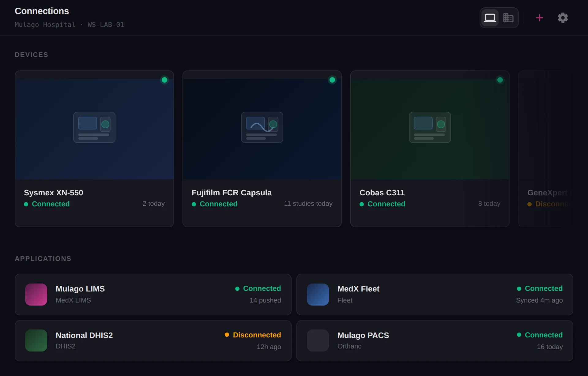The image size is (588, 376).
Task: Click '16 today' in Mulago PACS
Action: (550, 347)
